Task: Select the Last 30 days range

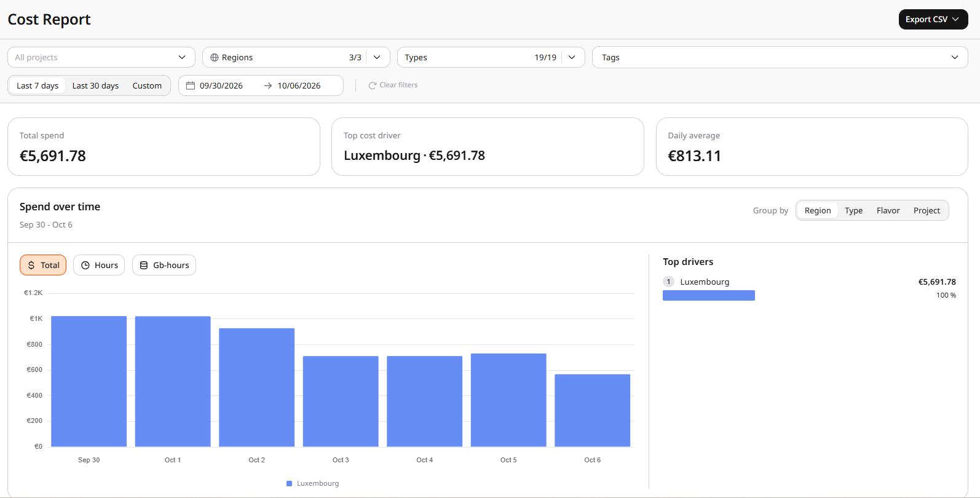Action: click(95, 85)
